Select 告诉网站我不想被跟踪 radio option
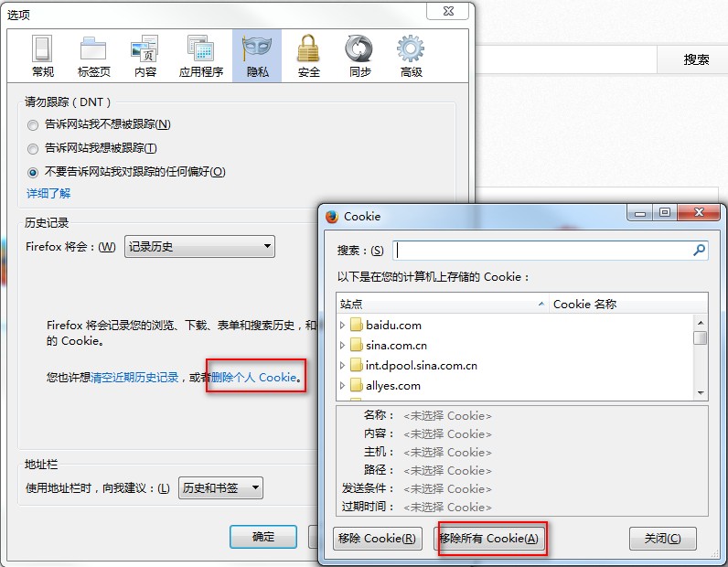The image size is (728, 567). (x=33, y=125)
